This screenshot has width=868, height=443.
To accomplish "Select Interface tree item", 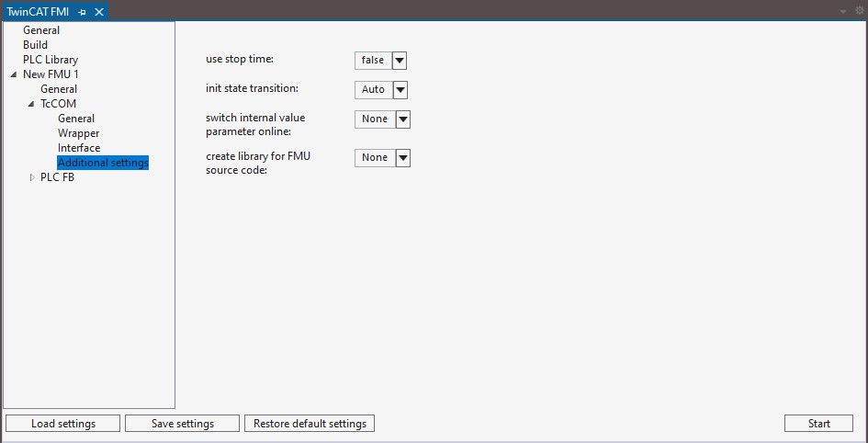I will (79, 148).
